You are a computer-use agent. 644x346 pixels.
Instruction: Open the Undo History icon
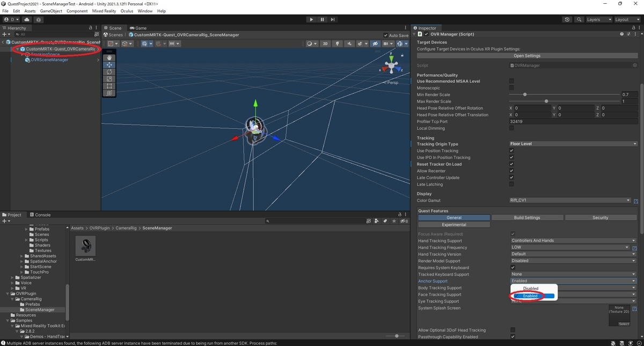click(567, 19)
